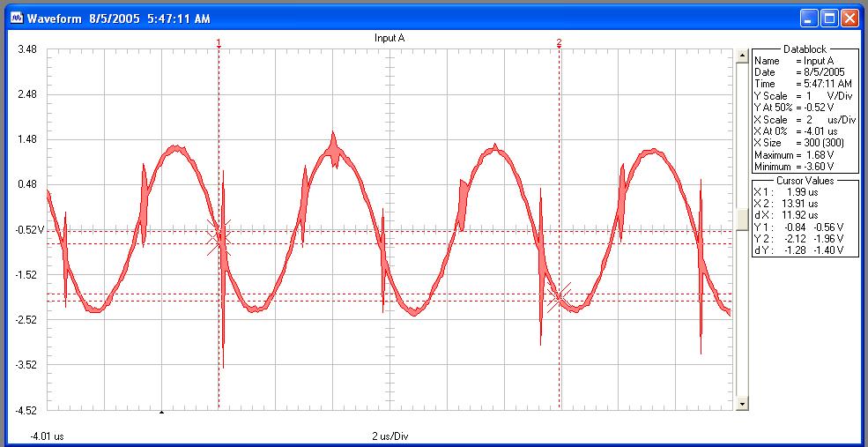This screenshot has height=447, width=868.
Task: Click the 'Time = 5:47:11 AM' datablock row
Action: [x=803, y=84]
